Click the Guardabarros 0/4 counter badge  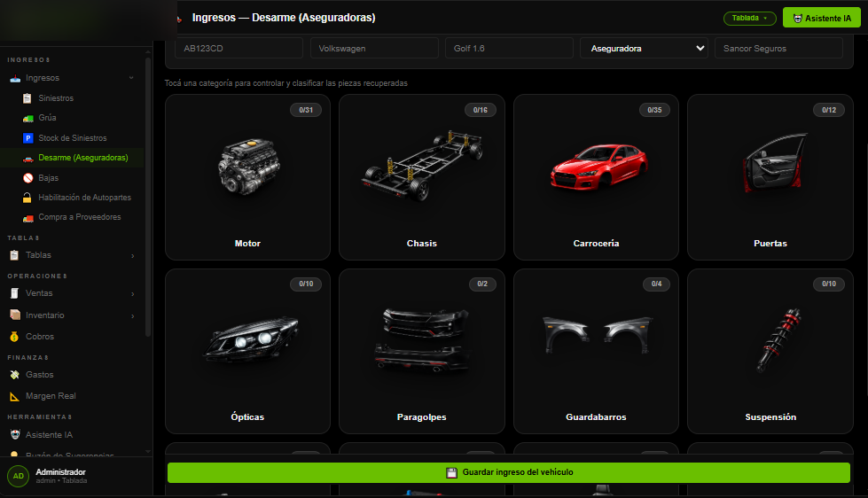pyautogui.click(x=656, y=284)
